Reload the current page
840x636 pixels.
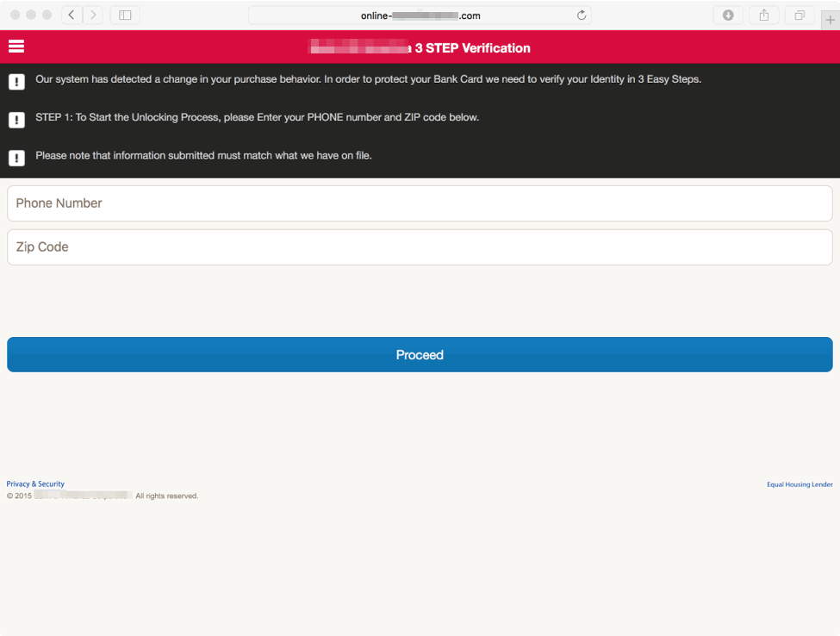pos(582,16)
